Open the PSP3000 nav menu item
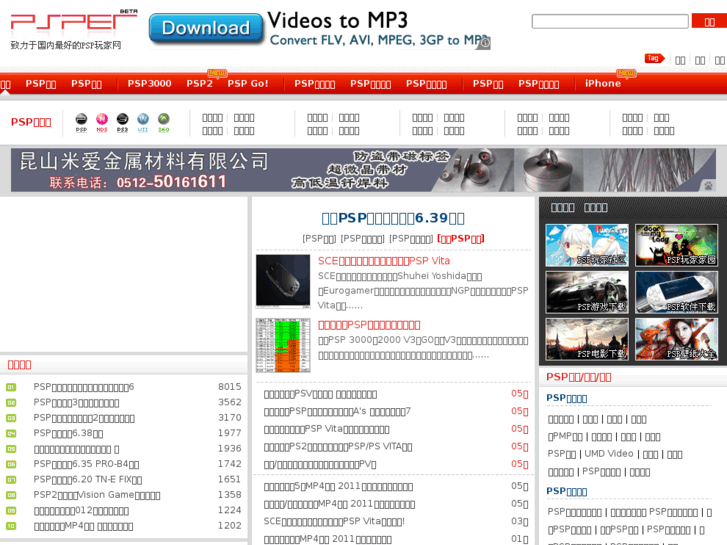Screen dimensions: 727x545 (x=149, y=83)
